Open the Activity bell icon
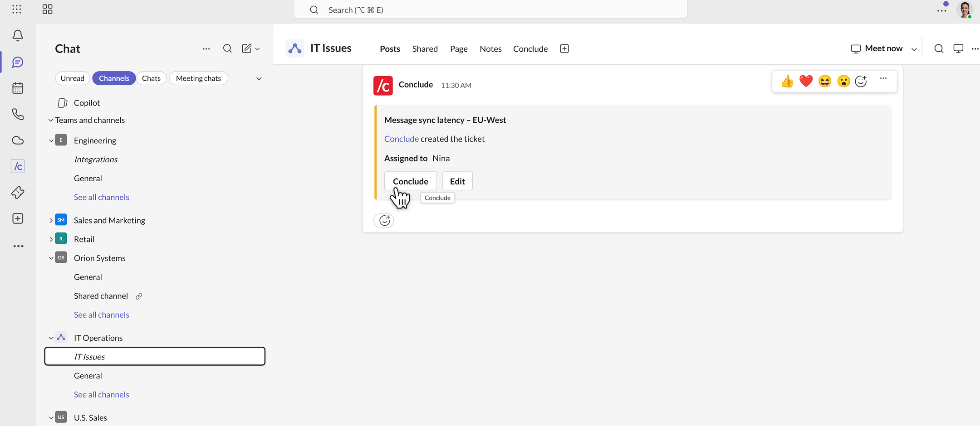The image size is (980, 426). click(18, 35)
